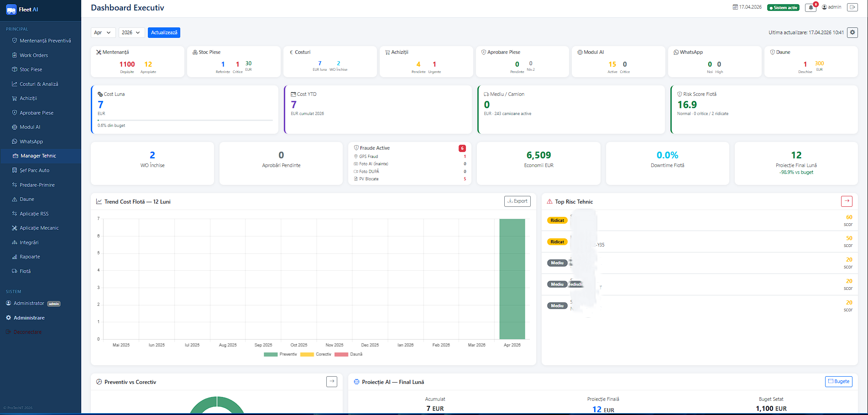Click the Cost Luna budget progress bar
The width and height of the screenshot is (868, 415).
[185, 121]
